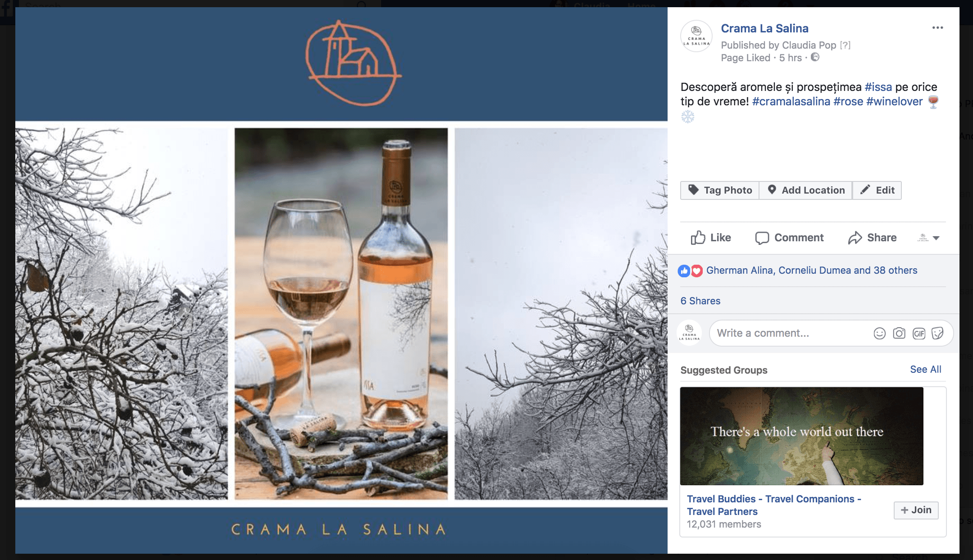Viewport: 973px width, 560px height.
Task: Join the Travel Buddies group
Action: click(x=916, y=510)
